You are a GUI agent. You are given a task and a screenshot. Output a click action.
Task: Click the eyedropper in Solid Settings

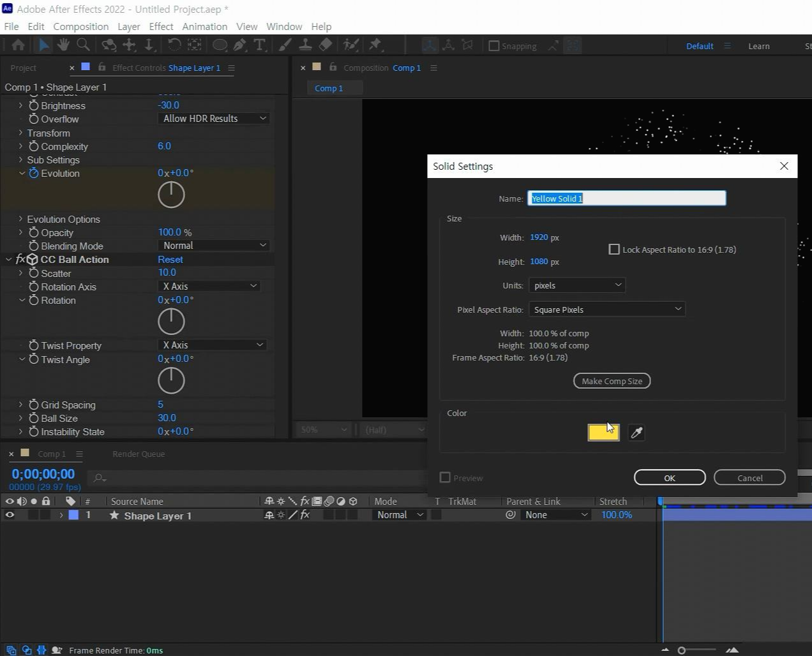pyautogui.click(x=636, y=433)
